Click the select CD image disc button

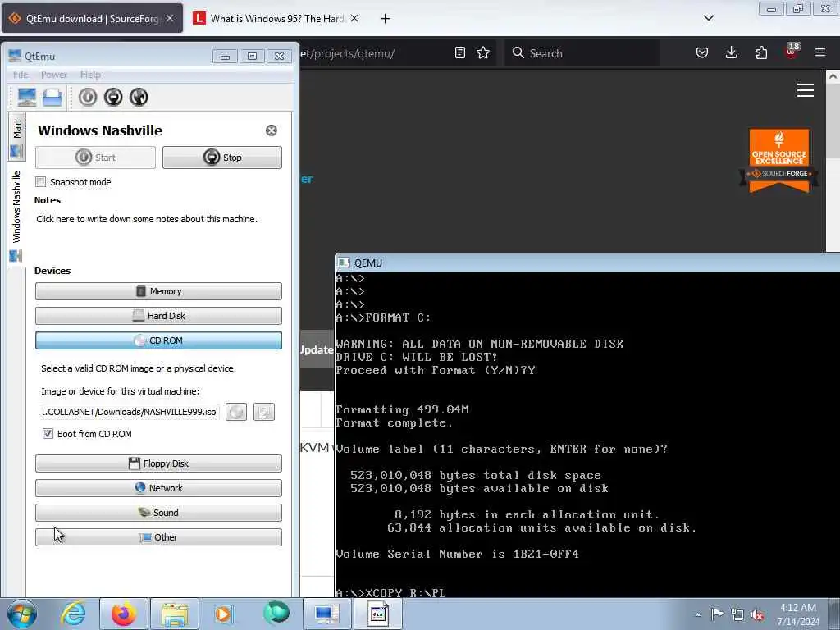(236, 412)
